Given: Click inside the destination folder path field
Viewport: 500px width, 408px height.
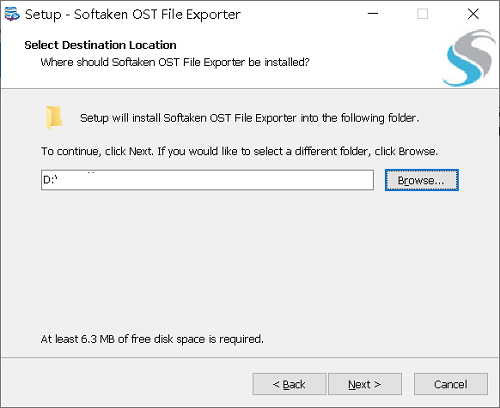Looking at the screenshot, I should [x=207, y=180].
